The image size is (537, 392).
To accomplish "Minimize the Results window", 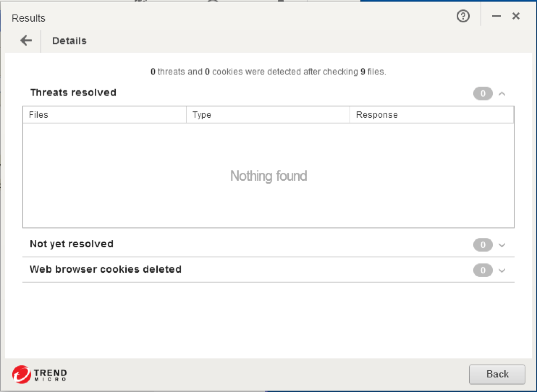I will point(496,16).
